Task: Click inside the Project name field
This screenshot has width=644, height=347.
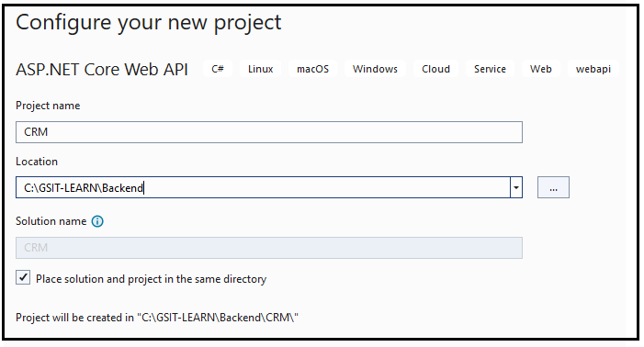Action: [x=269, y=132]
